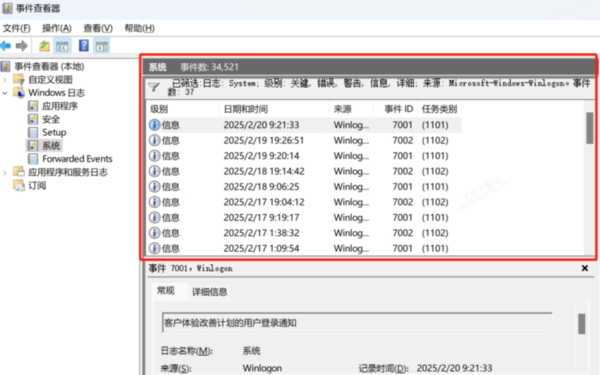Click the filter funnel icon
The height and width of the screenshot is (375, 600).
tap(154, 87)
